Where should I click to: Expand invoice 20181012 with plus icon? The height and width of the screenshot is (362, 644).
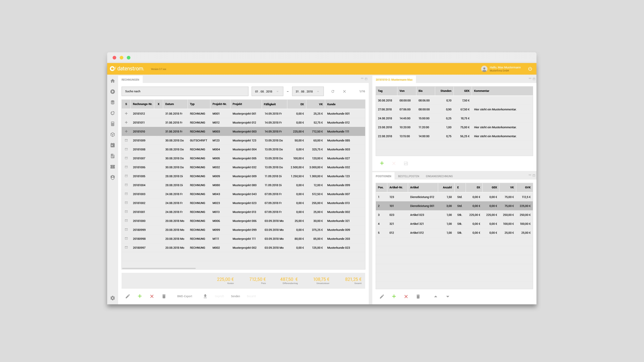[x=126, y=113]
